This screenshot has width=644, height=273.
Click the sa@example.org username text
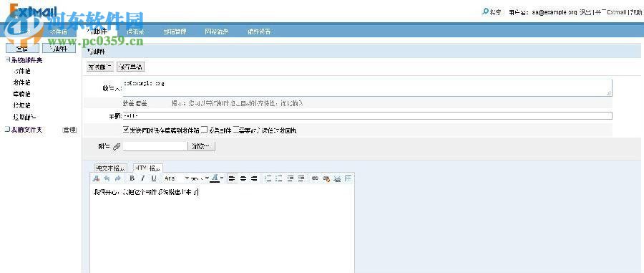click(x=555, y=12)
